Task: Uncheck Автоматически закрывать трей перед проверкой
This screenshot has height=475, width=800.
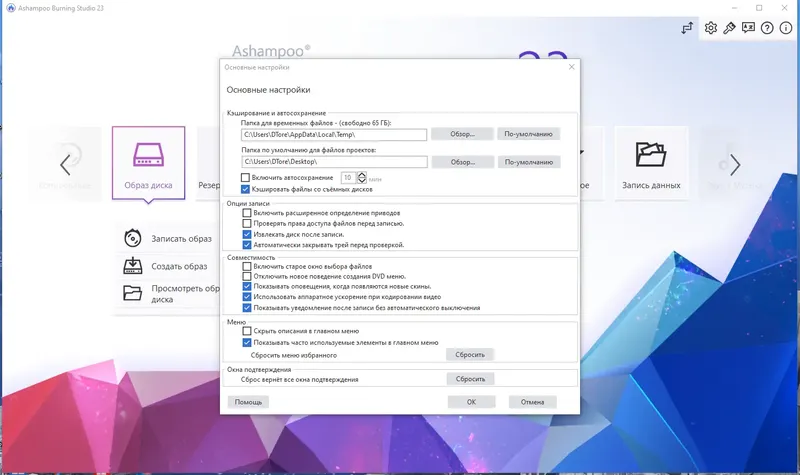Action: (247, 245)
